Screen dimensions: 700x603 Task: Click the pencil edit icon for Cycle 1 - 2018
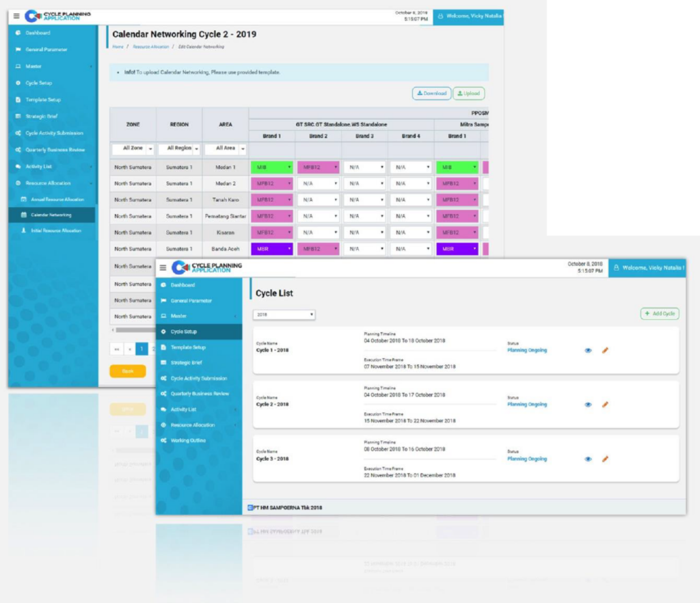pos(605,350)
